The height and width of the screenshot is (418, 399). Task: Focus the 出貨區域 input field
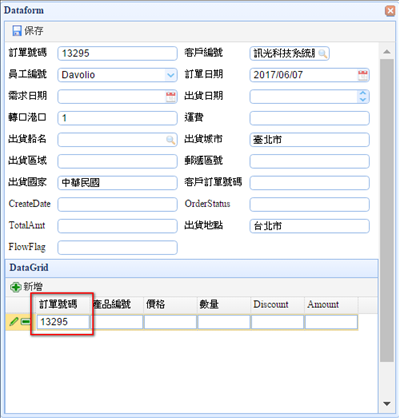[x=117, y=161]
